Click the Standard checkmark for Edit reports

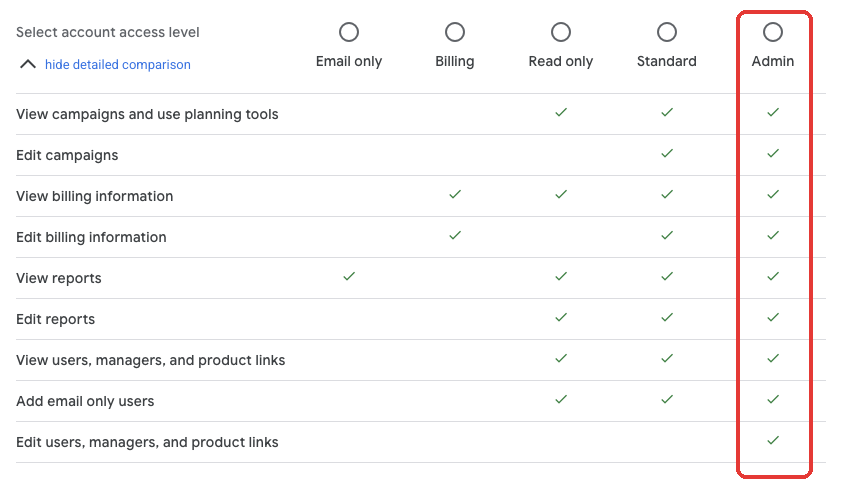667,317
